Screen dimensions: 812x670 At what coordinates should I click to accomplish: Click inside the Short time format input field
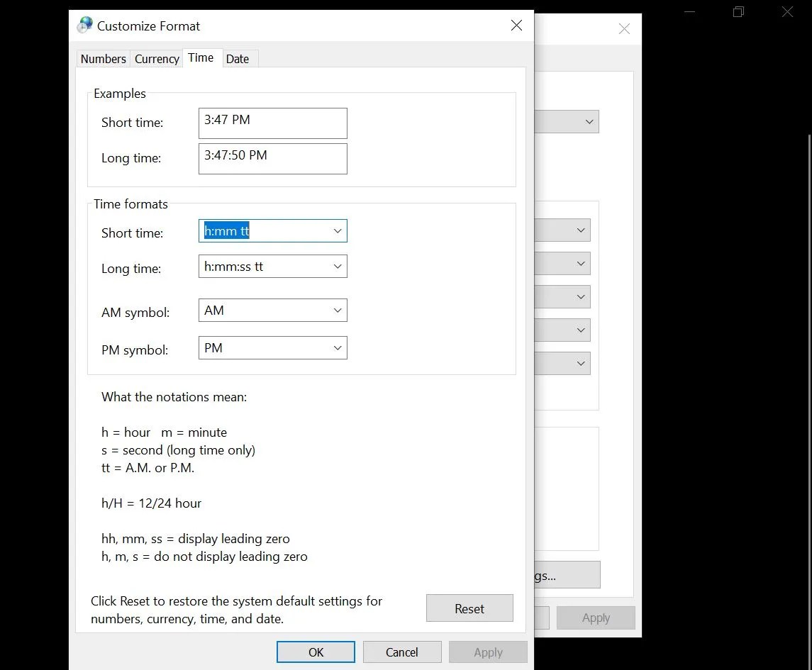[x=262, y=230]
